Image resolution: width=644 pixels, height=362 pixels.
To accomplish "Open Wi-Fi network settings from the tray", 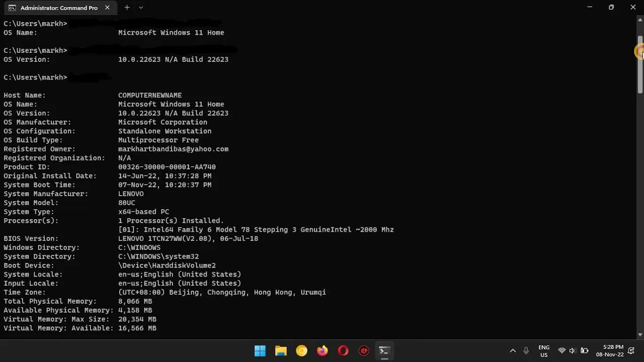I will pyautogui.click(x=562, y=350).
